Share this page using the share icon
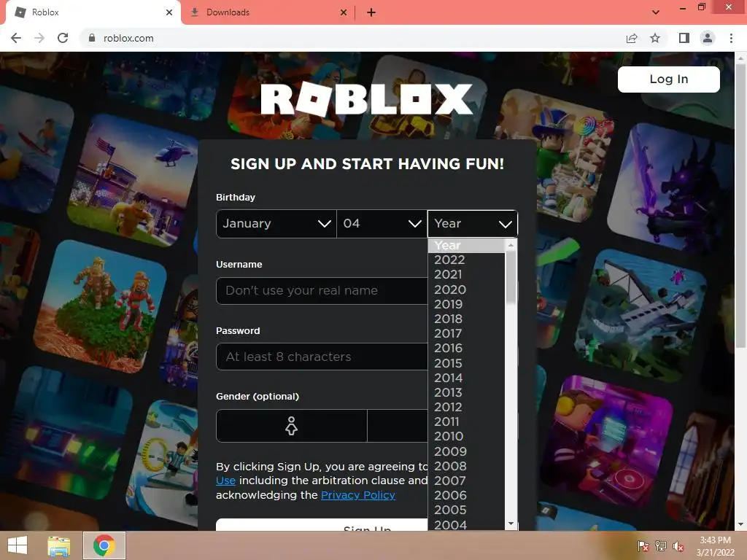This screenshot has width=747, height=560. point(632,38)
